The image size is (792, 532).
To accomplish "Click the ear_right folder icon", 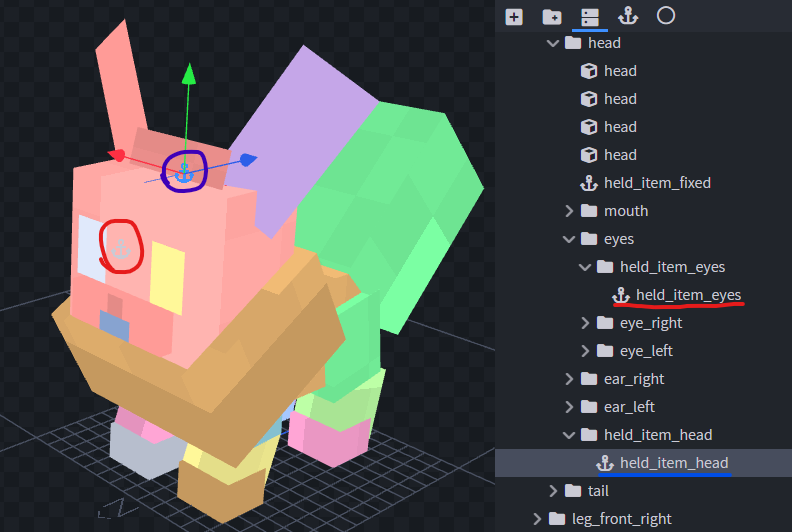I will [589, 378].
